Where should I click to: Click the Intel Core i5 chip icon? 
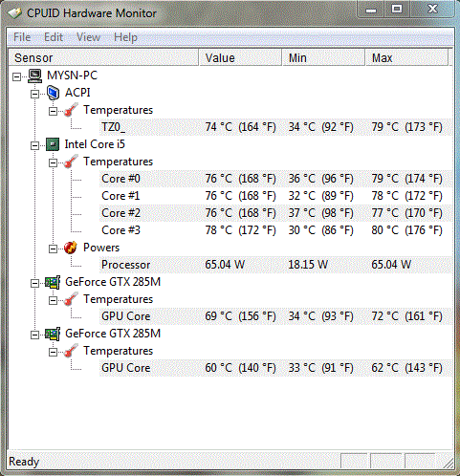53,144
